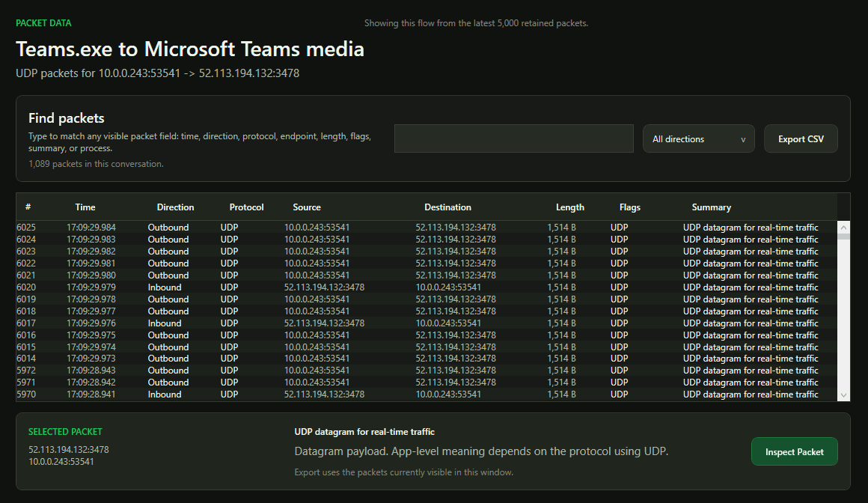Click destination 10.0.0.243:53541 in row 5970

pyautogui.click(x=448, y=394)
